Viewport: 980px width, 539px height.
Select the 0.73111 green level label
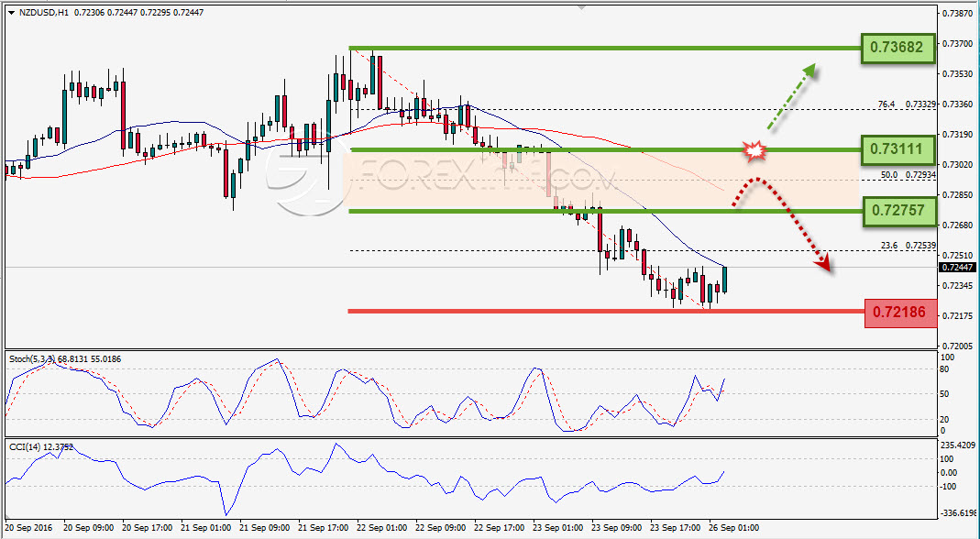[x=897, y=150]
